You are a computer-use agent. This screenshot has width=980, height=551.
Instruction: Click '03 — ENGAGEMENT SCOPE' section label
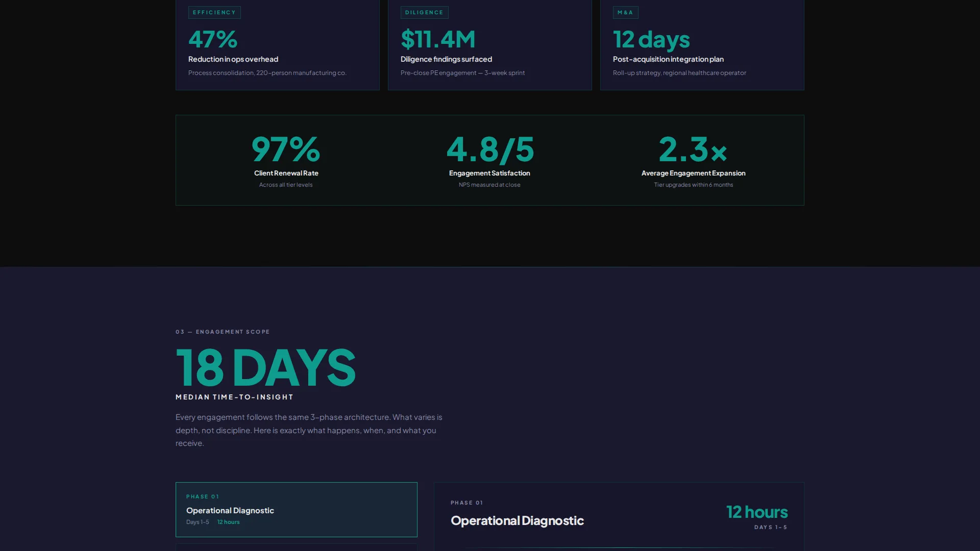[x=223, y=332]
